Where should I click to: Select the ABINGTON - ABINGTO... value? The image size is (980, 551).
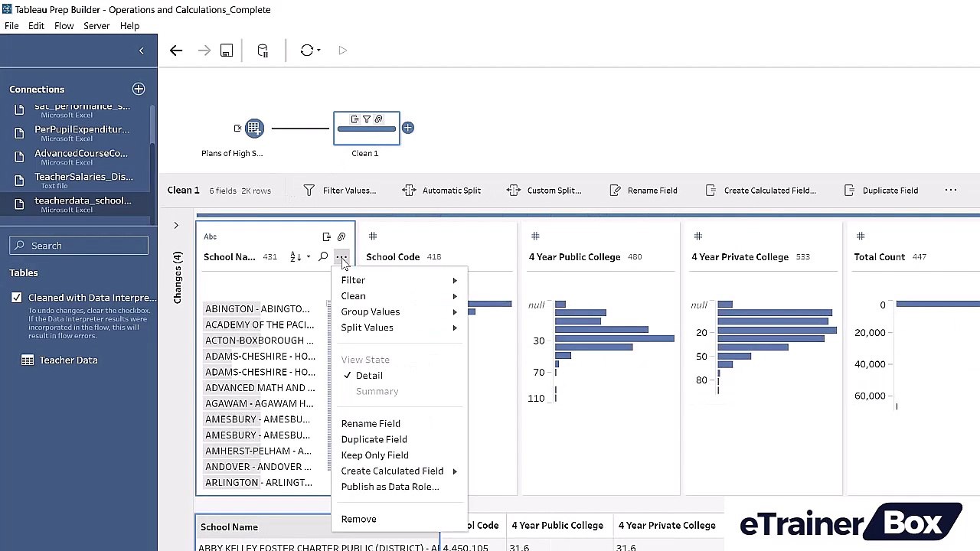pos(257,309)
